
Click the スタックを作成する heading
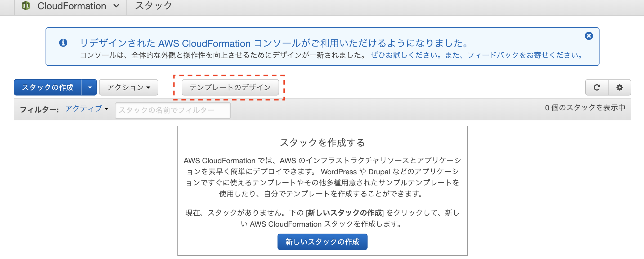[x=322, y=143]
